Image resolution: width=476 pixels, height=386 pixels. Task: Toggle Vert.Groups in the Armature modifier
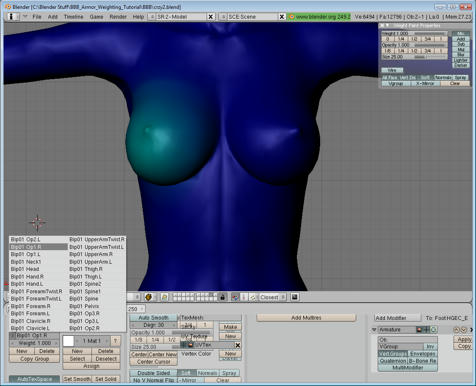click(393, 354)
